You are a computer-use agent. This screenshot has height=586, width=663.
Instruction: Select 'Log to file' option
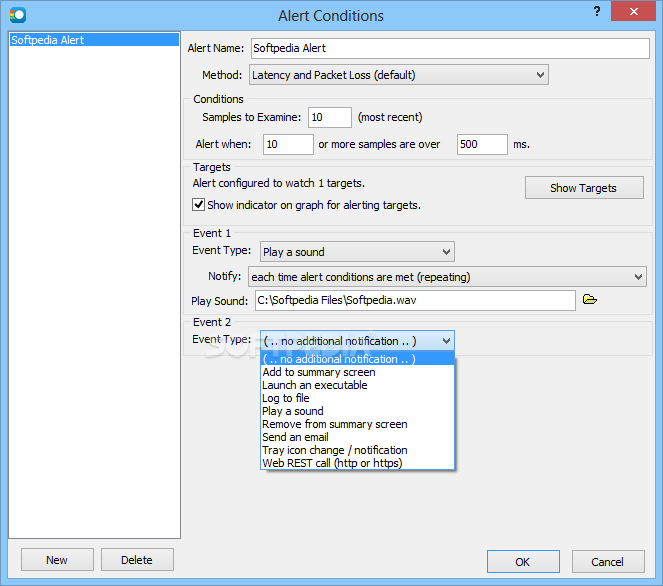(x=357, y=398)
